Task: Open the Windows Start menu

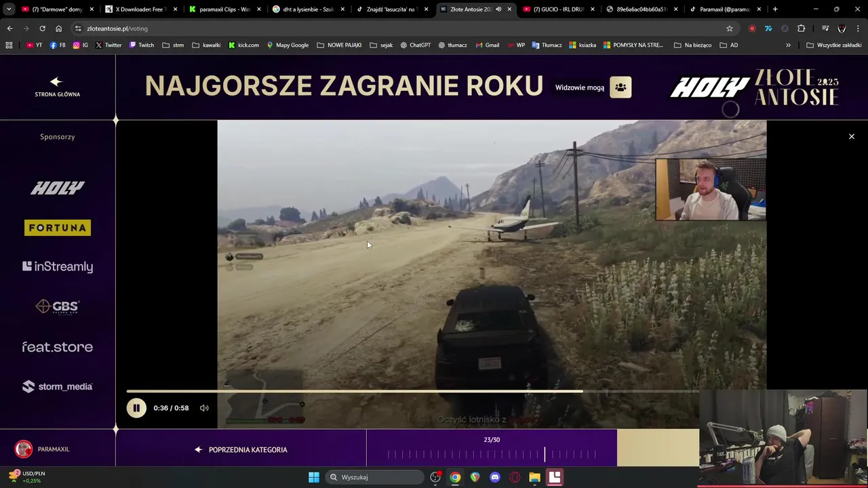Action: click(x=314, y=477)
